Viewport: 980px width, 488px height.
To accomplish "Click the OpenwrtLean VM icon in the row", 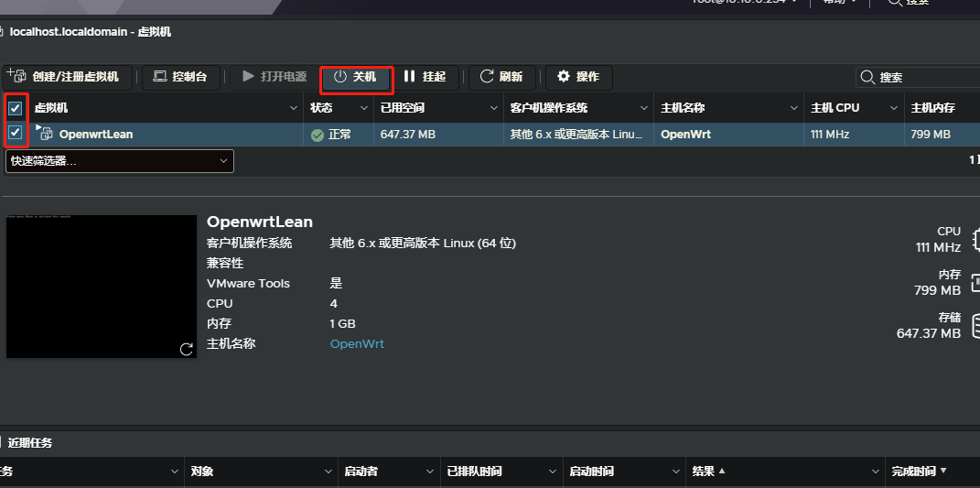I will point(47,135).
